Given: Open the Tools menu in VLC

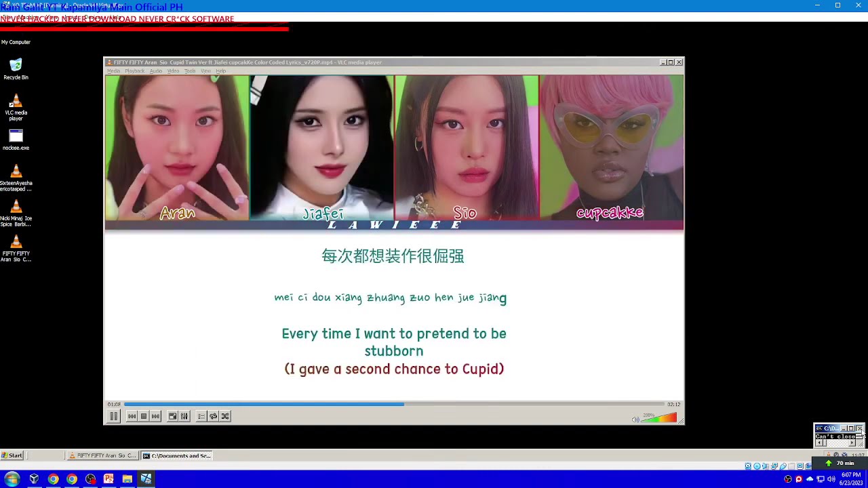Looking at the screenshot, I should pyautogui.click(x=190, y=71).
